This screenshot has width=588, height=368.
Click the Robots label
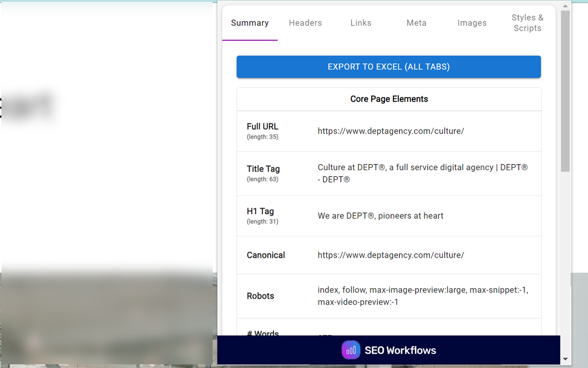(260, 296)
